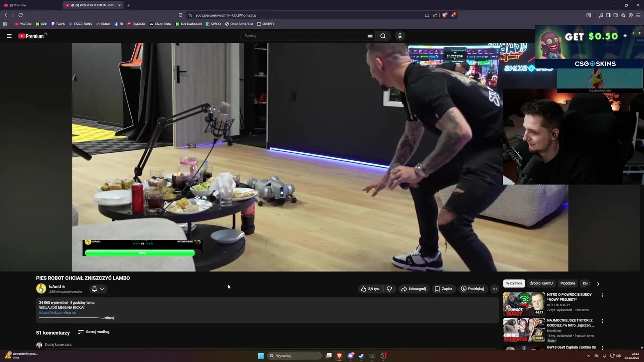Screen dimensions: 644x362
Task: Open more actions ellipsis under video
Action: 494,289
